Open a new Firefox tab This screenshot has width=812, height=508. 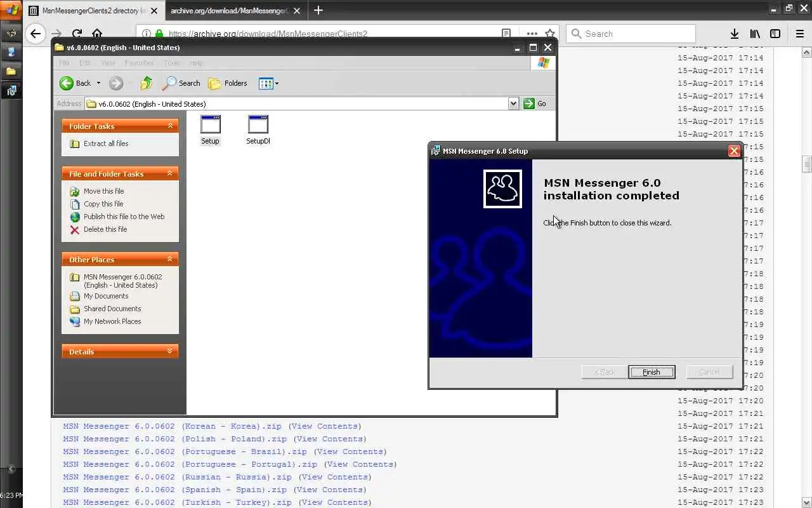(x=318, y=10)
